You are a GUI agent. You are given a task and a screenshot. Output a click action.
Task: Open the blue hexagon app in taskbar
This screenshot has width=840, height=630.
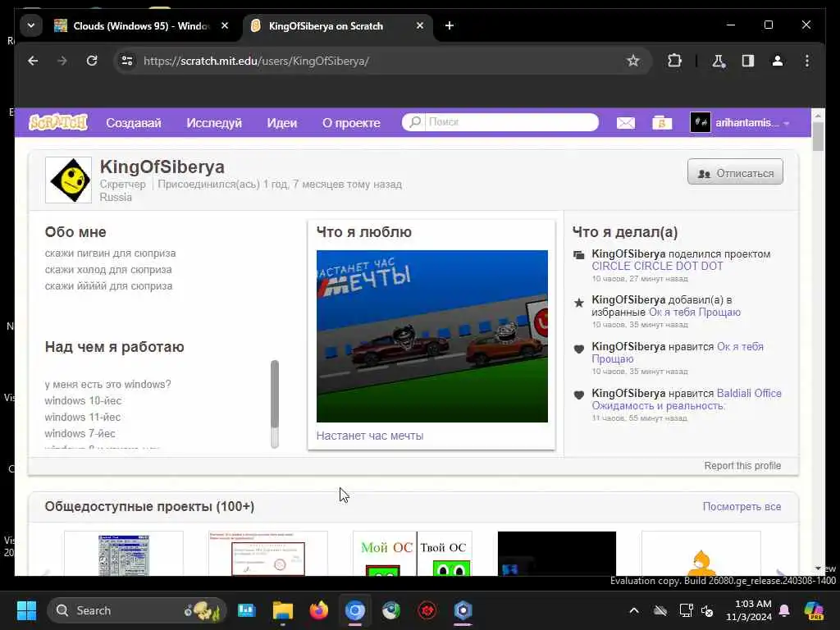463,610
